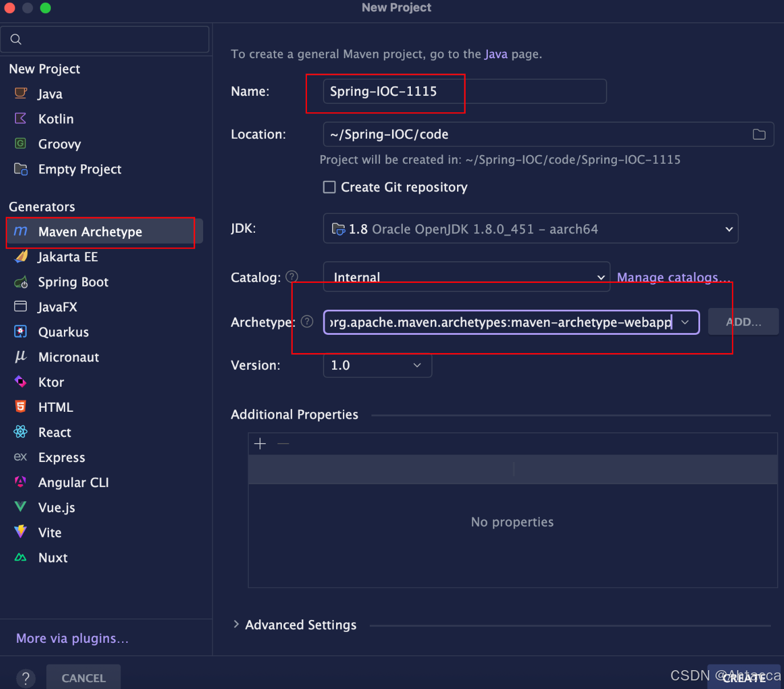Click the HTML5 shield icon
The height and width of the screenshot is (689, 784).
coord(21,407)
